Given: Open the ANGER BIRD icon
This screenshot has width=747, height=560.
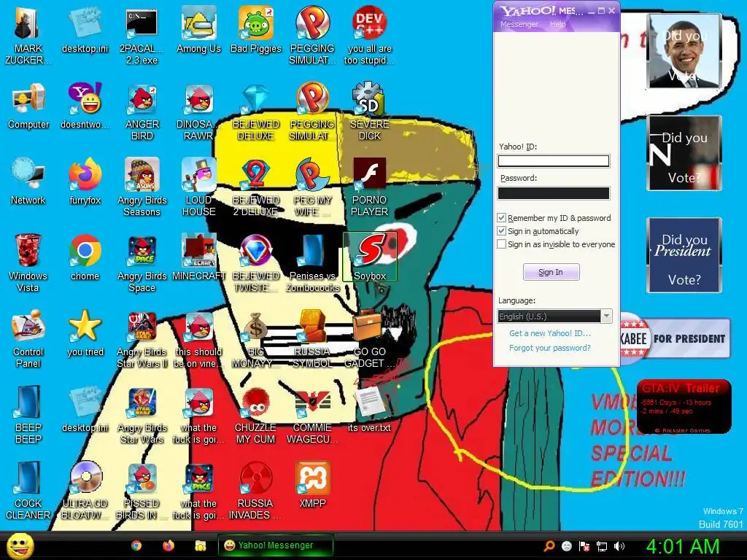Looking at the screenshot, I should pyautogui.click(x=142, y=112).
